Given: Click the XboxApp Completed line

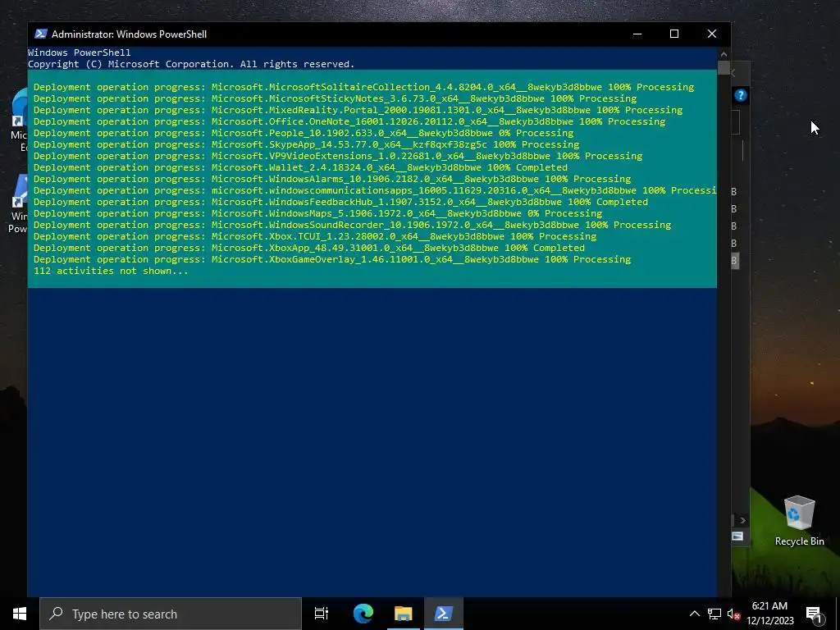Looking at the screenshot, I should pos(309,248).
